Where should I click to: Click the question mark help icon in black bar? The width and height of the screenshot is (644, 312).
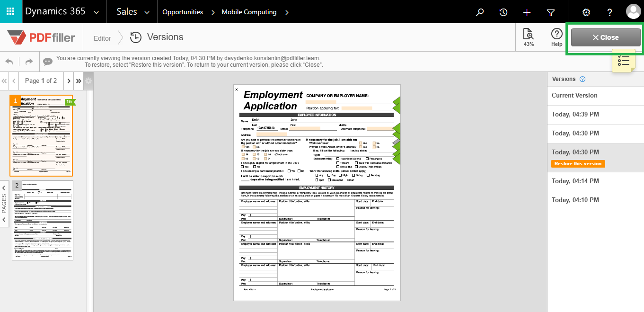(610, 12)
